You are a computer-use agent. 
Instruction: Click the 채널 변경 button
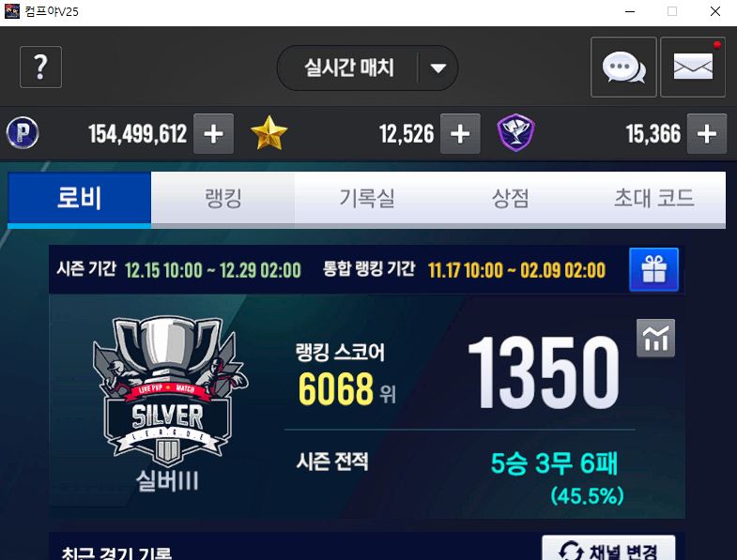point(608,549)
